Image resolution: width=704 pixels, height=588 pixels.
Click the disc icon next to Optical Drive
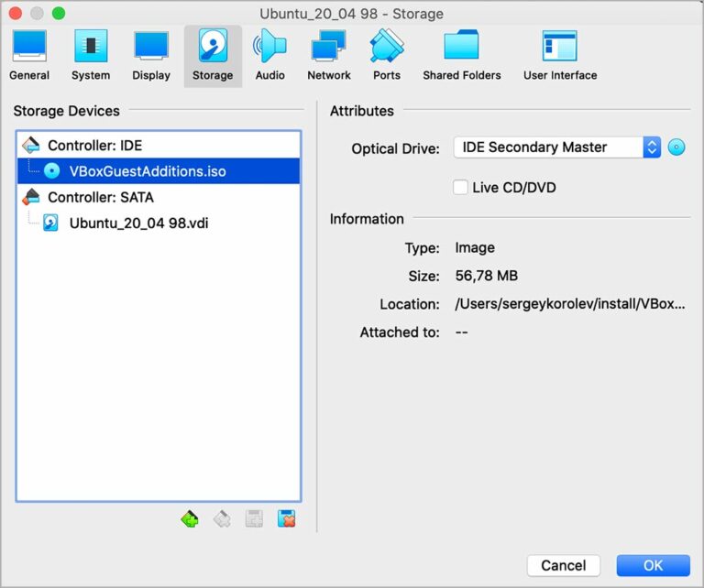tap(676, 147)
